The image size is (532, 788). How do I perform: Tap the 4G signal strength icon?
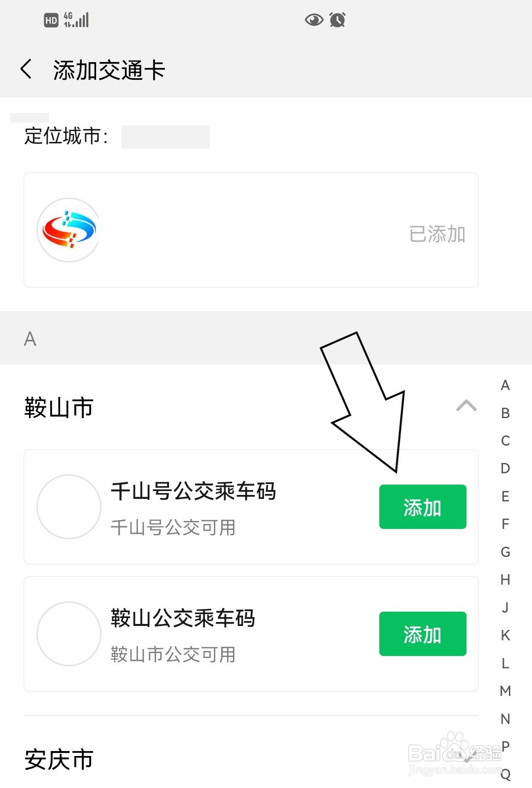click(x=76, y=20)
